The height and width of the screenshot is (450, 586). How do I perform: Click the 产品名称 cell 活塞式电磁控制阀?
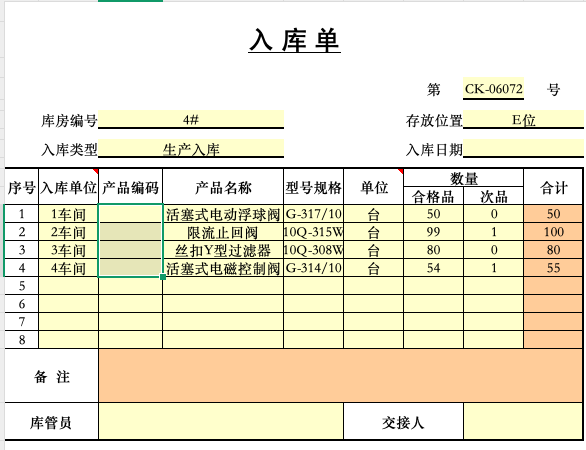(x=223, y=268)
